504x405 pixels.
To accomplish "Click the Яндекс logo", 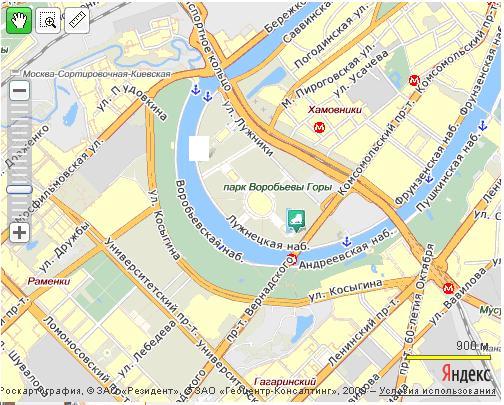I will (x=466, y=374).
